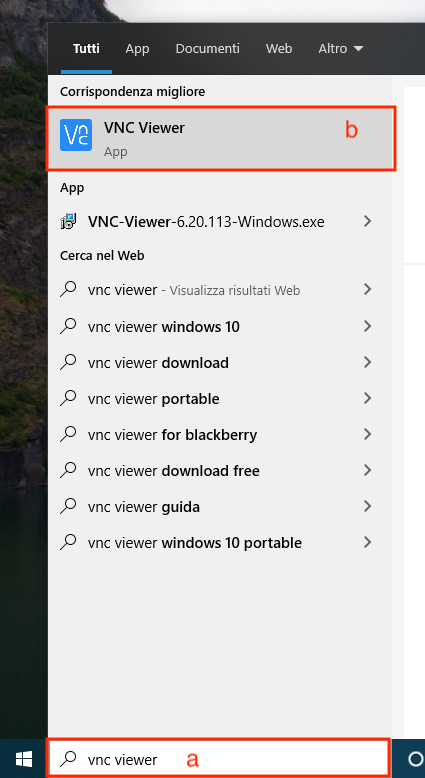Select the Tutti tab
The image size is (425, 778).
pyautogui.click(x=86, y=49)
